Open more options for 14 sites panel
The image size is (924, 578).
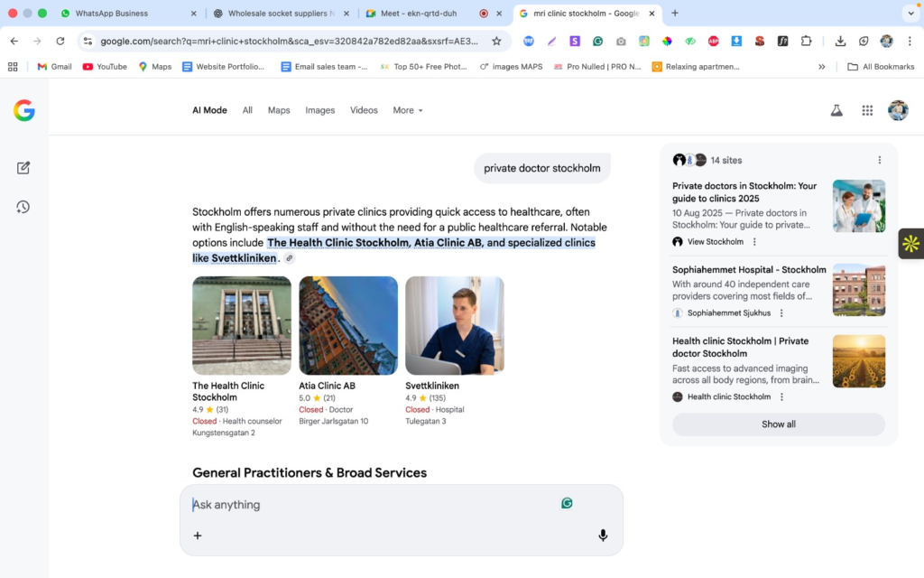click(879, 160)
